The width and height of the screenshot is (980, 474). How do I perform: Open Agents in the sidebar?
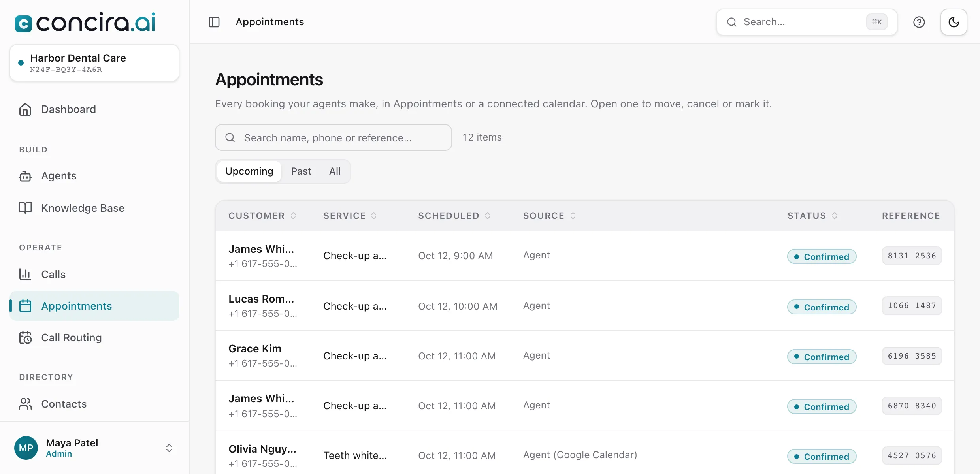94,176
